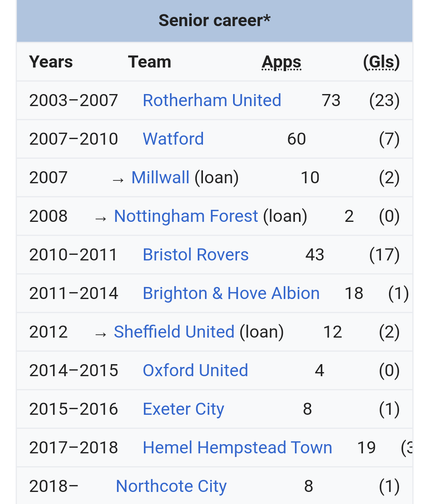Image resolution: width=428 pixels, height=504 pixels.
Task: Open the Nottingham Forest link
Action: tap(186, 216)
